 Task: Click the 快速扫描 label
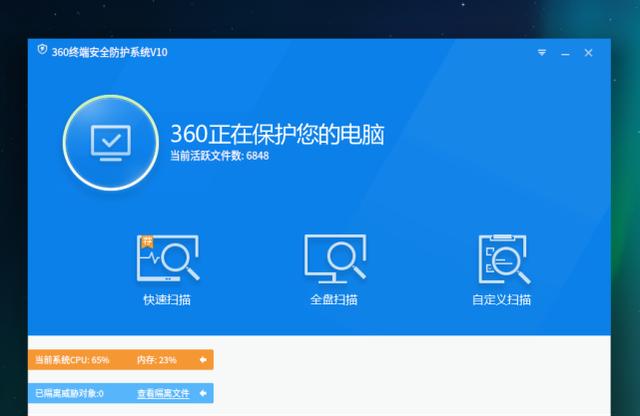[x=167, y=300]
